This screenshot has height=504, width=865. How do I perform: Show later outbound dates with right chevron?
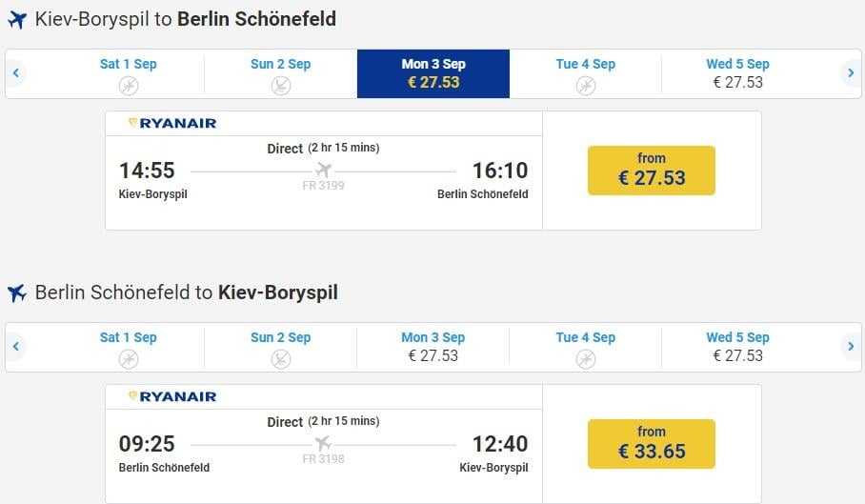851,72
